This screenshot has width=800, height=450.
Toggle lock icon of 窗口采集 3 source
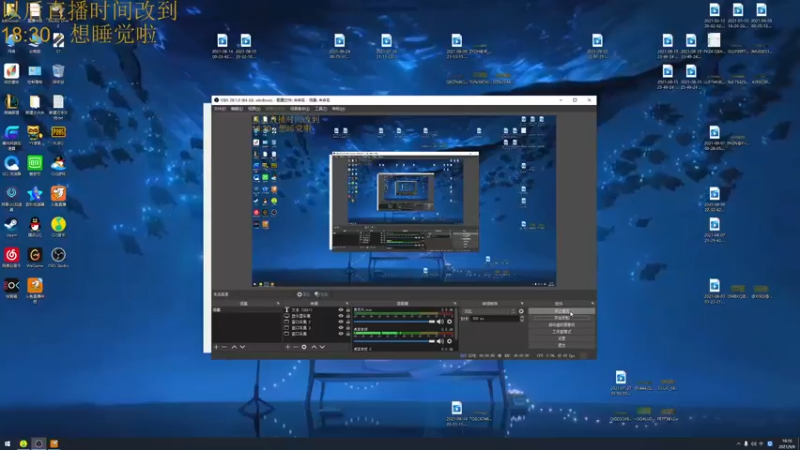pos(348,328)
